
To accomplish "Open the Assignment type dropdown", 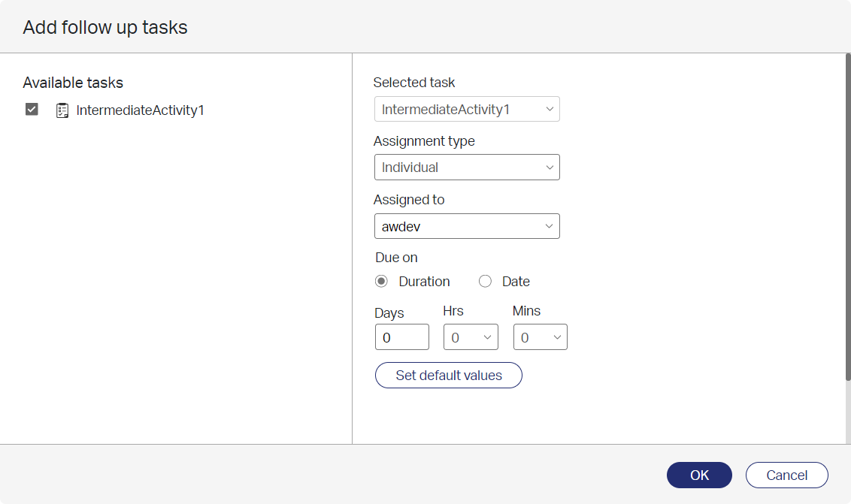I will [467, 167].
